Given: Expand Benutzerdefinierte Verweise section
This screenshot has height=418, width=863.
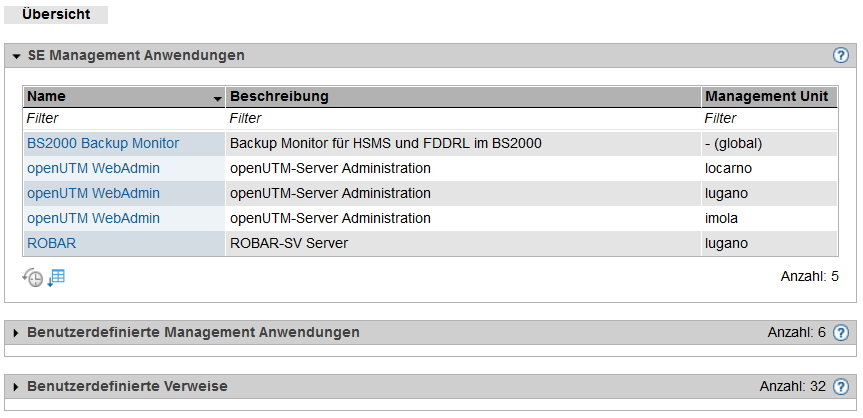Looking at the screenshot, I should pos(16,387).
